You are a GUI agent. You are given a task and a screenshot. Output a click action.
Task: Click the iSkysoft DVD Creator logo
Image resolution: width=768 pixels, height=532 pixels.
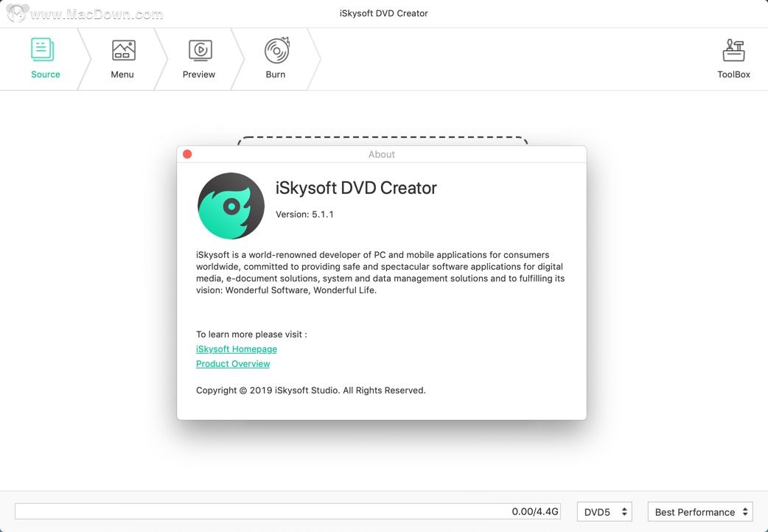coord(231,206)
